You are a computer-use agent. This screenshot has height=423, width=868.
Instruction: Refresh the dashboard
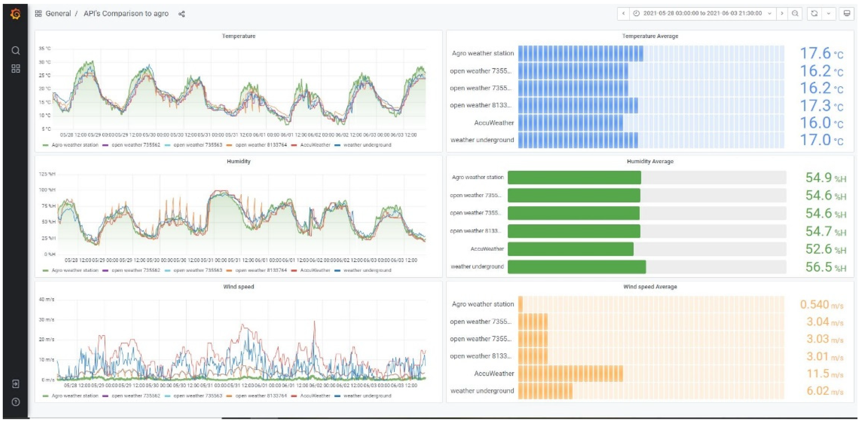[x=814, y=14]
